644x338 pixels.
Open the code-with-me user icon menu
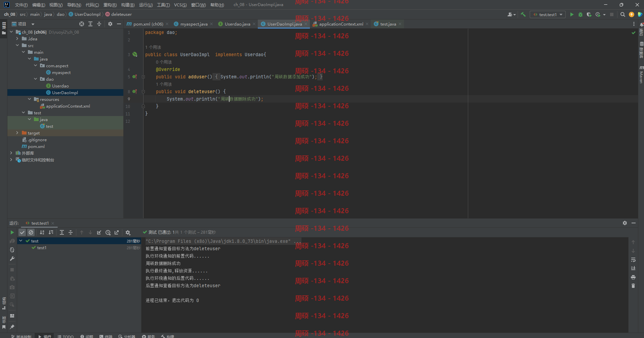[x=511, y=14]
